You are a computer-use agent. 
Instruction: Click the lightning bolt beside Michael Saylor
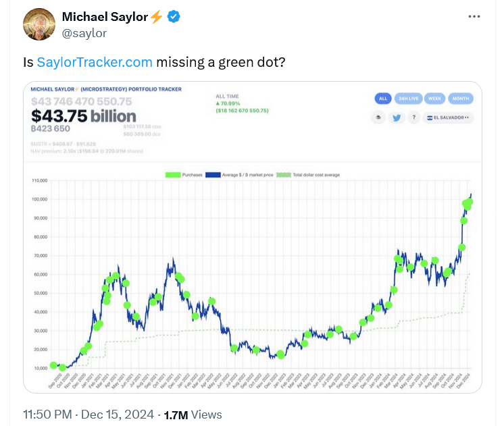click(157, 17)
